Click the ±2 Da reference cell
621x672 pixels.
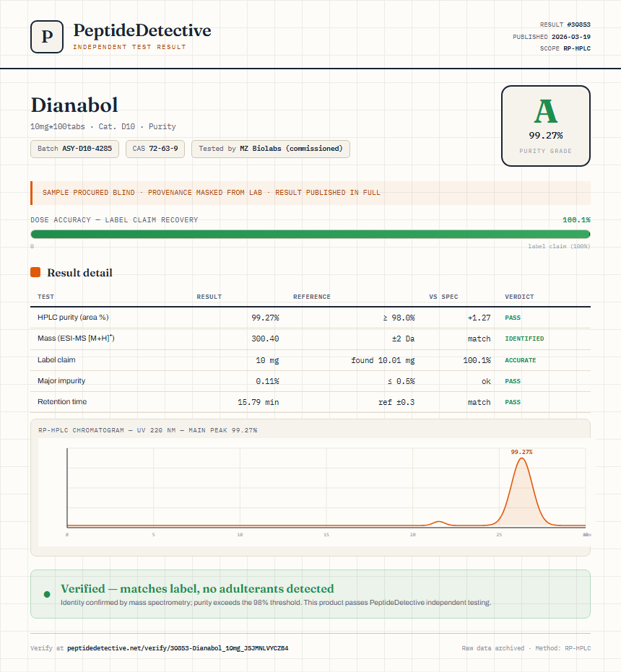tap(403, 339)
